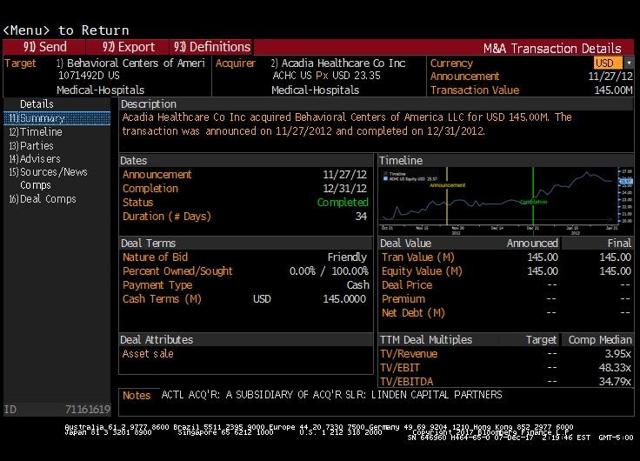The height and width of the screenshot is (461, 640).
Task: Open acquirer 2) Acadia Healthcare Co Inc
Action: 338,63
